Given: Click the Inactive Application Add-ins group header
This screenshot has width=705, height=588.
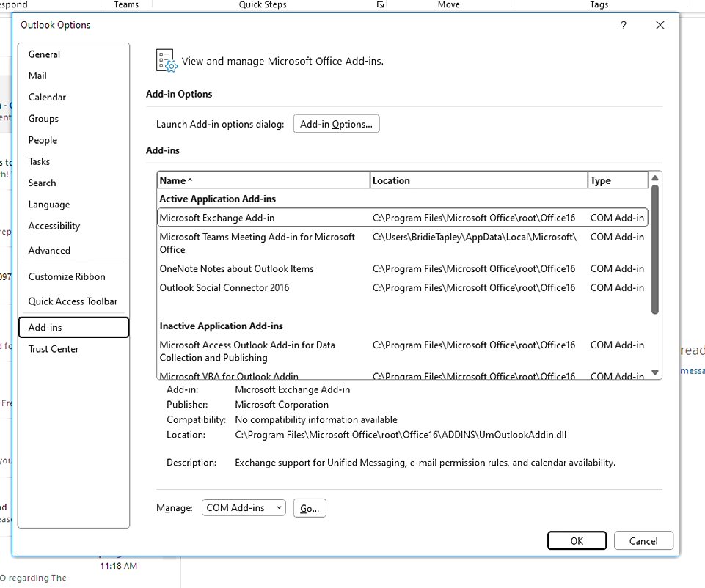Looking at the screenshot, I should tap(222, 326).
